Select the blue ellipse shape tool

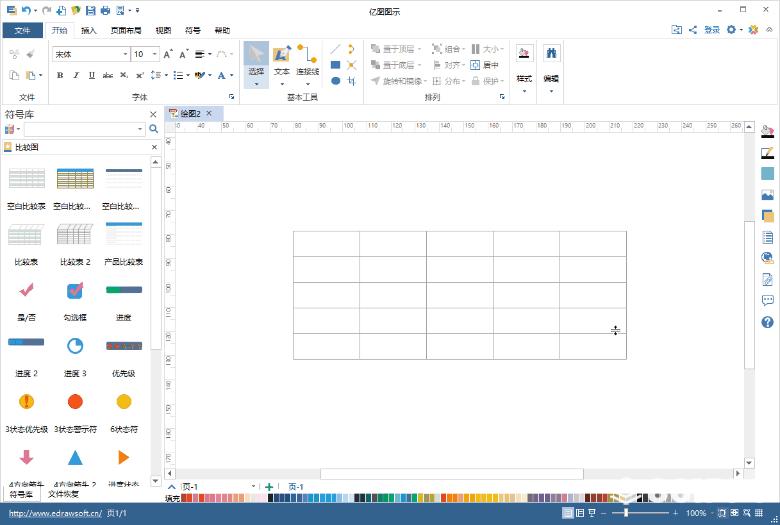coord(335,81)
